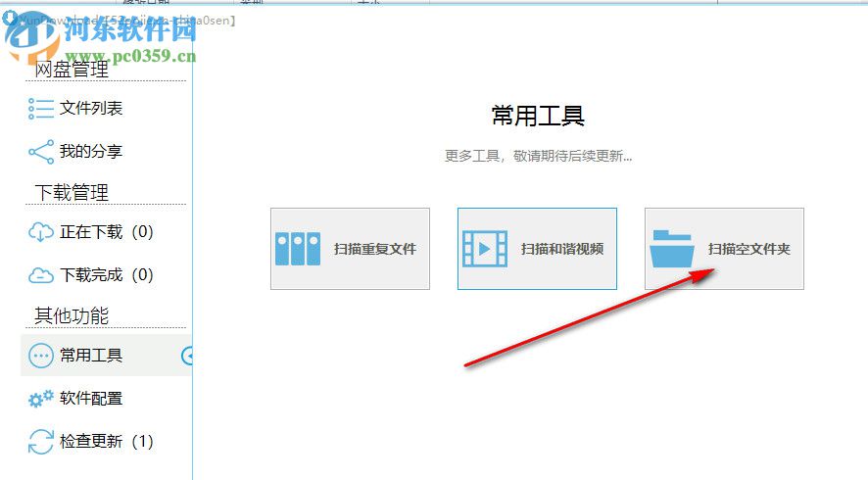Image resolution: width=868 pixels, height=480 pixels.
Task: Click the video film strip icon
Action: pyautogui.click(x=485, y=249)
